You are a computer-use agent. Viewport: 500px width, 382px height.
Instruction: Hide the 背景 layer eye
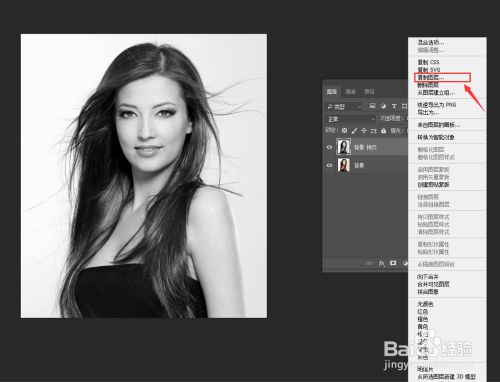tap(329, 165)
